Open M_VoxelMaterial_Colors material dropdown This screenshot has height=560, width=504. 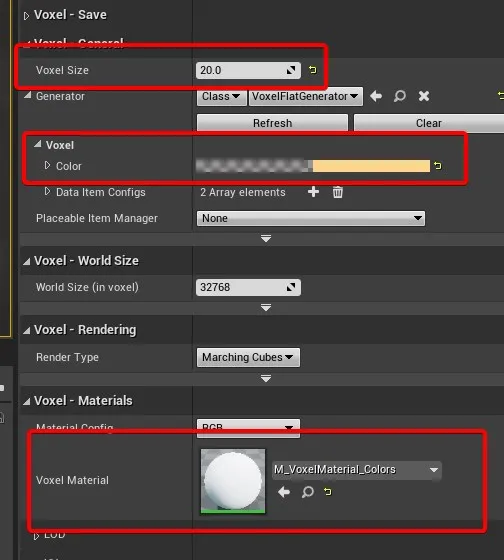(357, 470)
